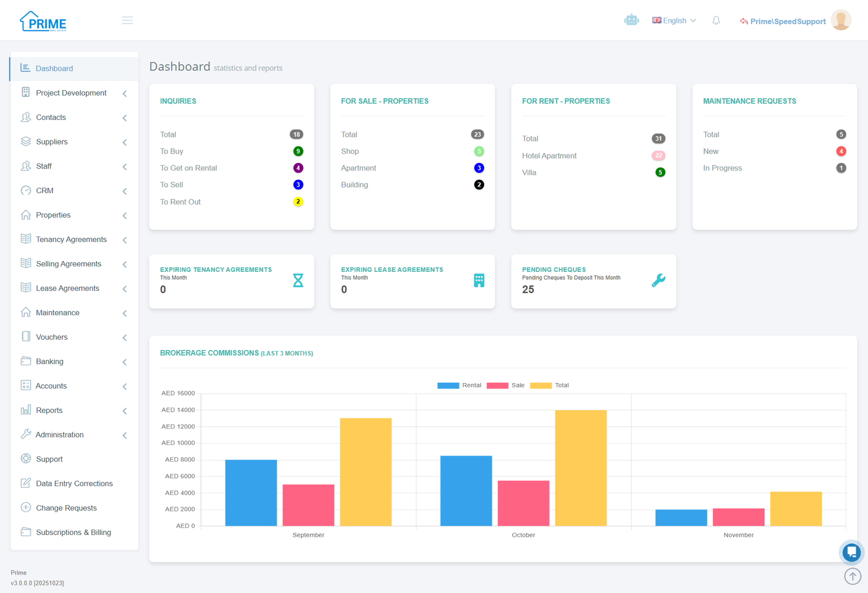
Task: Click the scroll-to-top arrow icon
Action: click(852, 576)
